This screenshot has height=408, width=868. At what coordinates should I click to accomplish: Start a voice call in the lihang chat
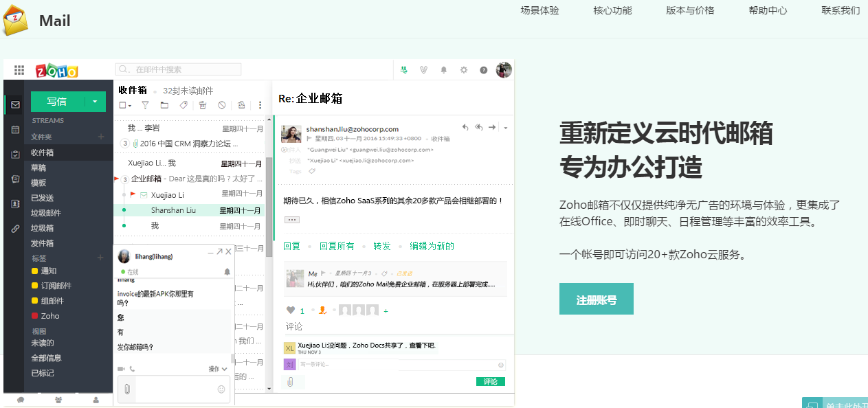(x=132, y=369)
